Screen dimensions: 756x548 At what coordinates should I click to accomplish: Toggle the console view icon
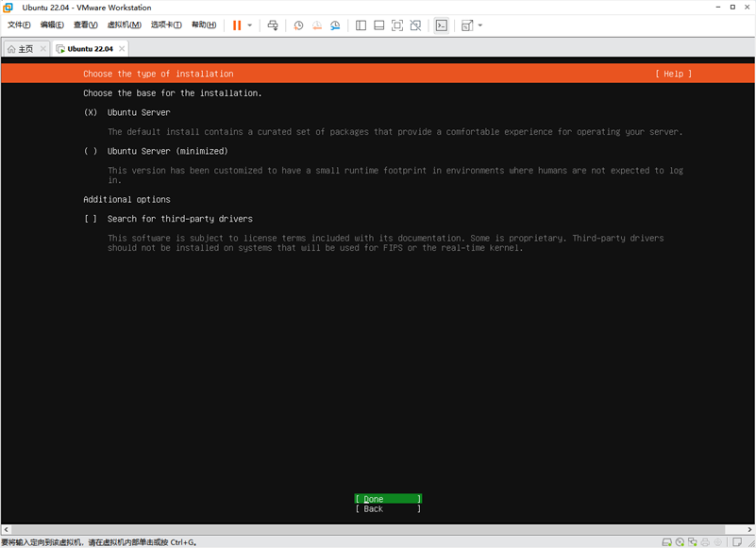click(441, 25)
